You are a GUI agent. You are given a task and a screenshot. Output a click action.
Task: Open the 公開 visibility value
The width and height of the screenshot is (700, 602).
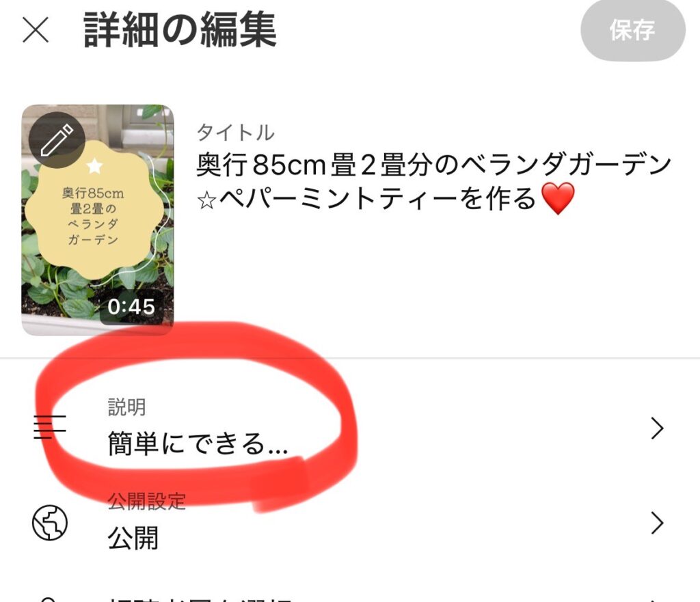[133, 538]
